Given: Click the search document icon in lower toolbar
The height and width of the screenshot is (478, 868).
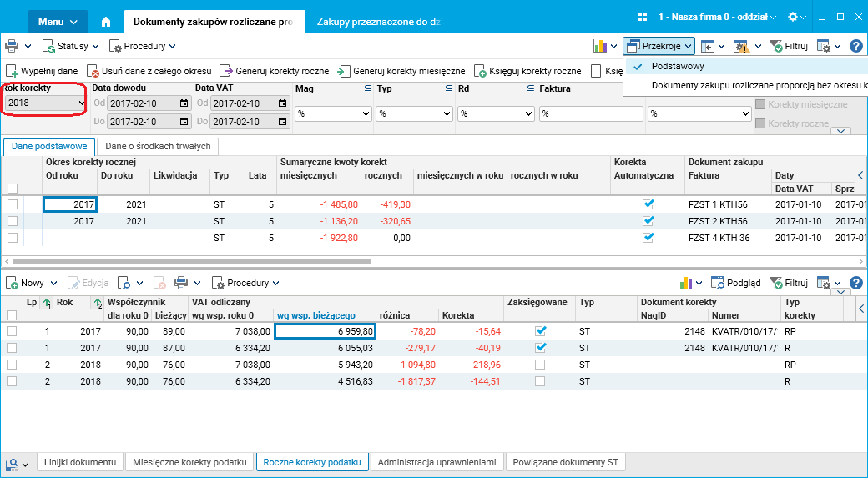Looking at the screenshot, I should coord(124,283).
